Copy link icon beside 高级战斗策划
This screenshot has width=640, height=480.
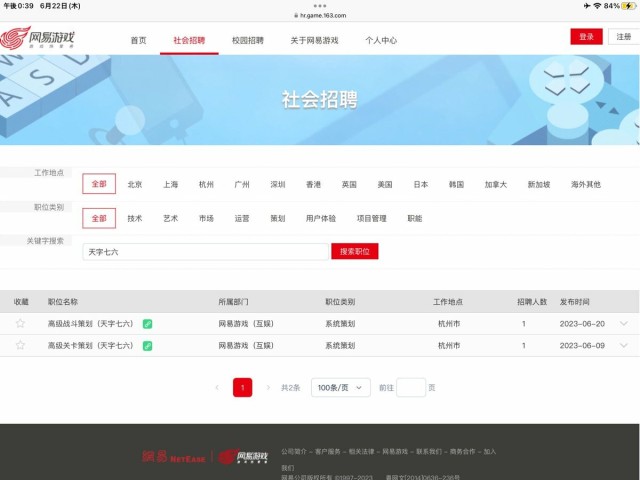point(147,324)
